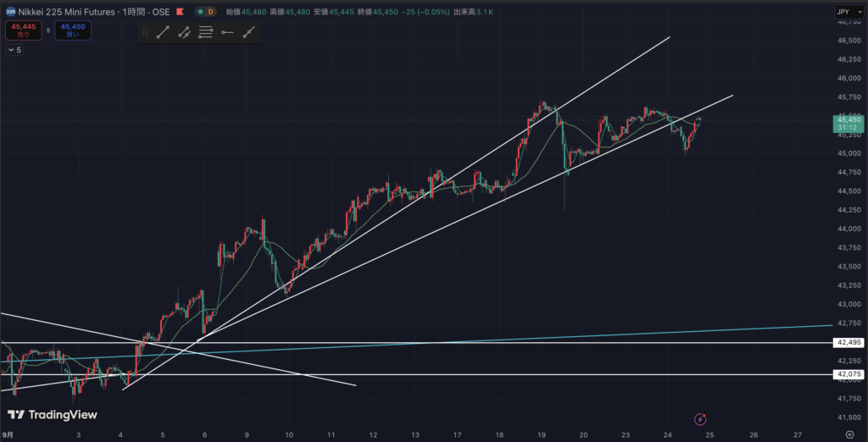
Task: Toggle the market status D indicator pill
Action: coord(204,12)
